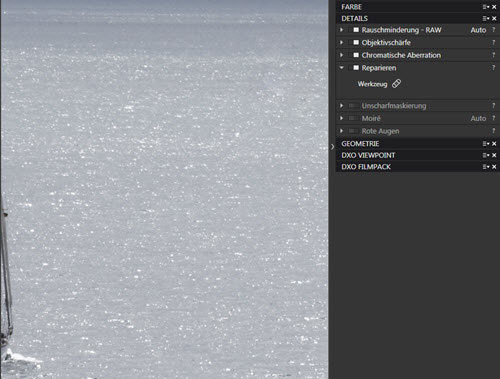Toggle the Moiré correction switch
This screenshot has height=379, width=500.
click(353, 118)
